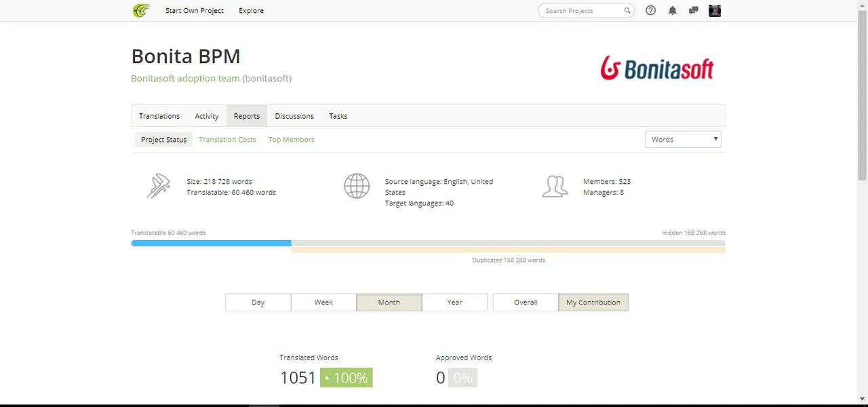Click the 'Managers: 8' text
The width and height of the screenshot is (868, 407).
tap(604, 193)
